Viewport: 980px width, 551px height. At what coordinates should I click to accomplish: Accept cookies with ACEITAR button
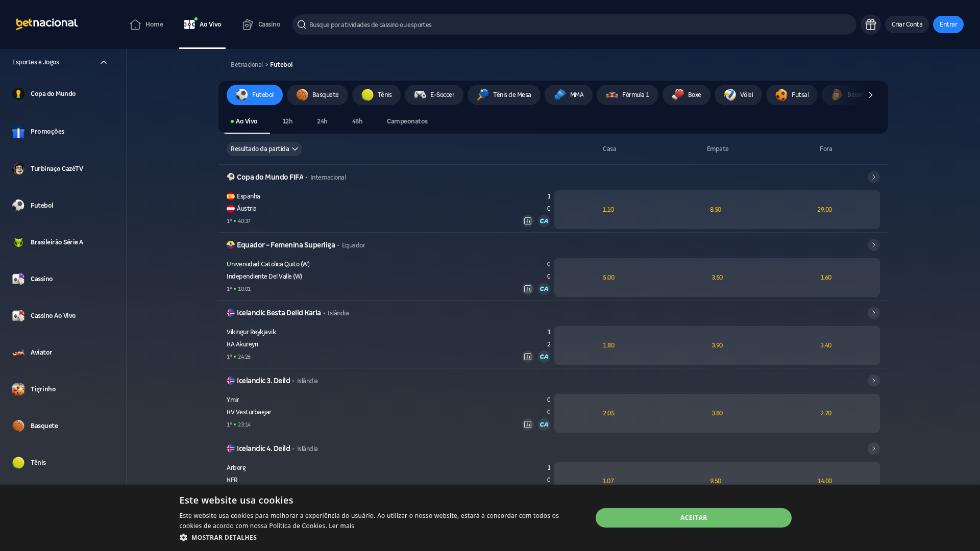tap(694, 518)
